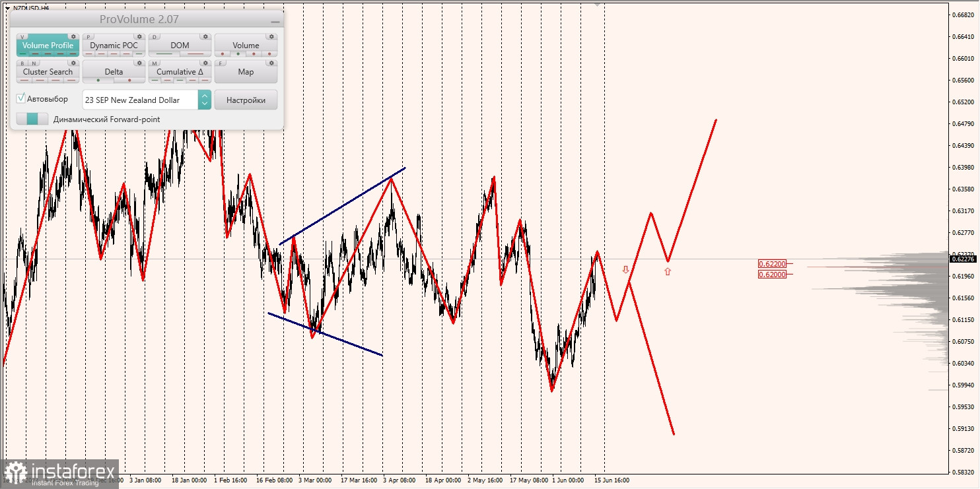The height and width of the screenshot is (489, 980).
Task: Click the red up arrow on chart
Action: tap(668, 271)
